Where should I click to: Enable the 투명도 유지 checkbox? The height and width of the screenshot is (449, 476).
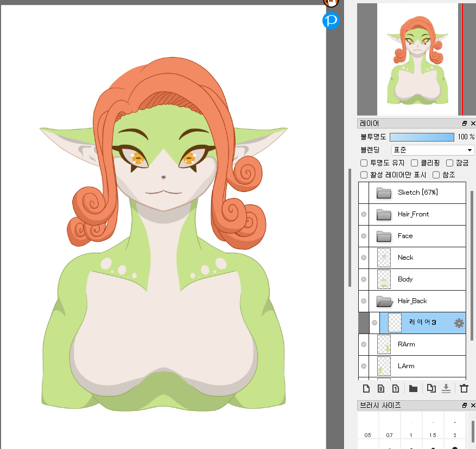point(364,163)
